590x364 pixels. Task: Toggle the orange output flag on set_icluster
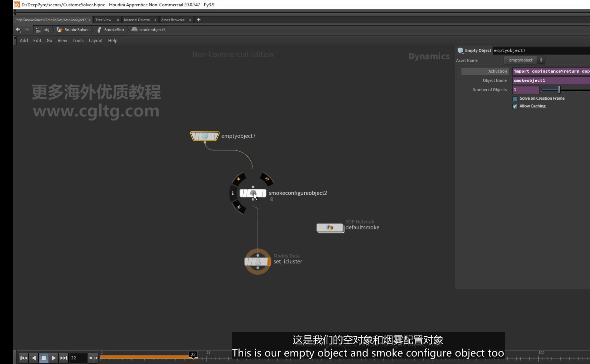[269, 261]
